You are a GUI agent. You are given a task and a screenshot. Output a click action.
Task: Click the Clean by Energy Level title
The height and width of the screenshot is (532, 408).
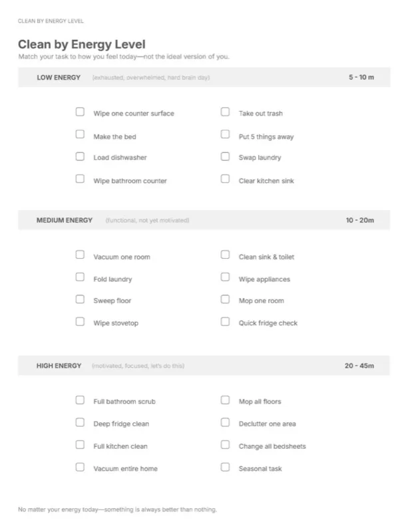(81, 45)
